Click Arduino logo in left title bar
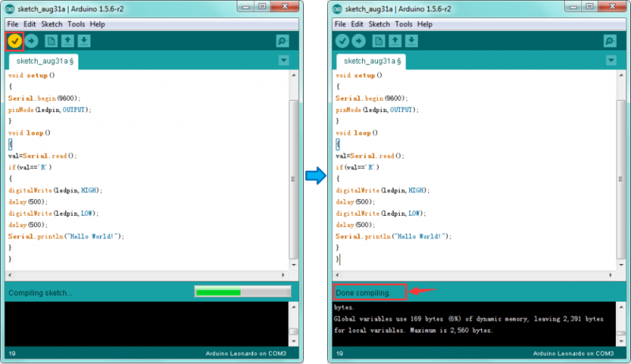Viewport: 631px width, 364px height. coord(10,9)
